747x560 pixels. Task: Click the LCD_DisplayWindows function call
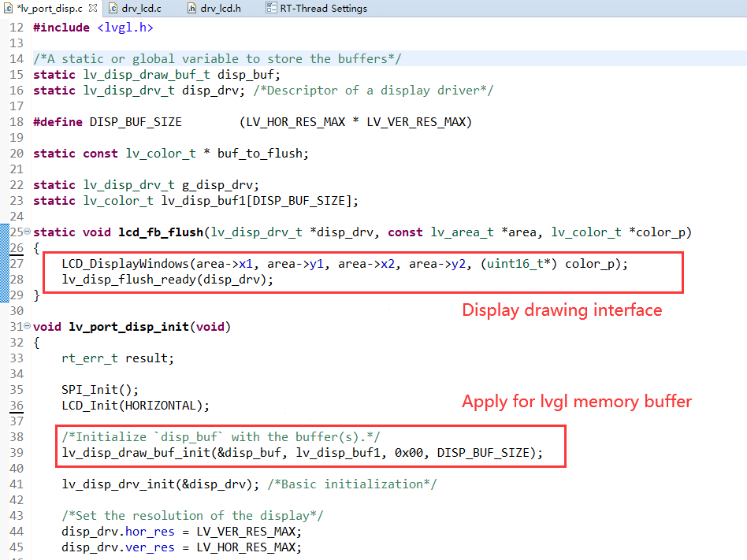(x=118, y=264)
